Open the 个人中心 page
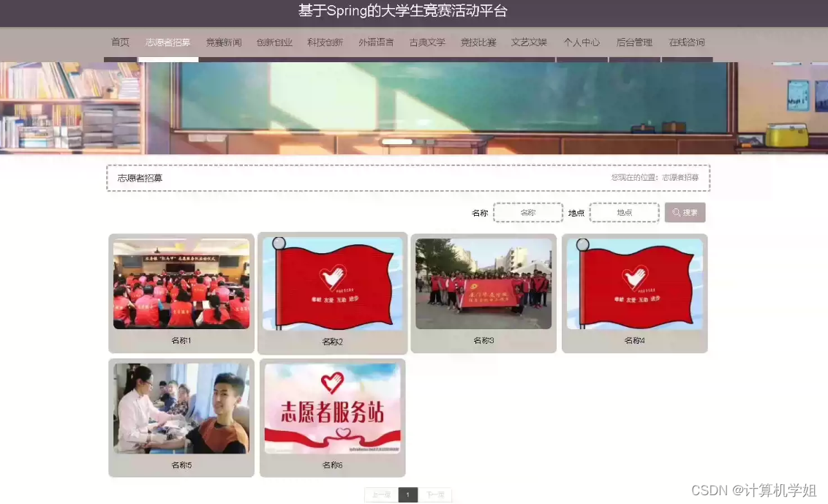828x504 pixels. click(x=582, y=42)
